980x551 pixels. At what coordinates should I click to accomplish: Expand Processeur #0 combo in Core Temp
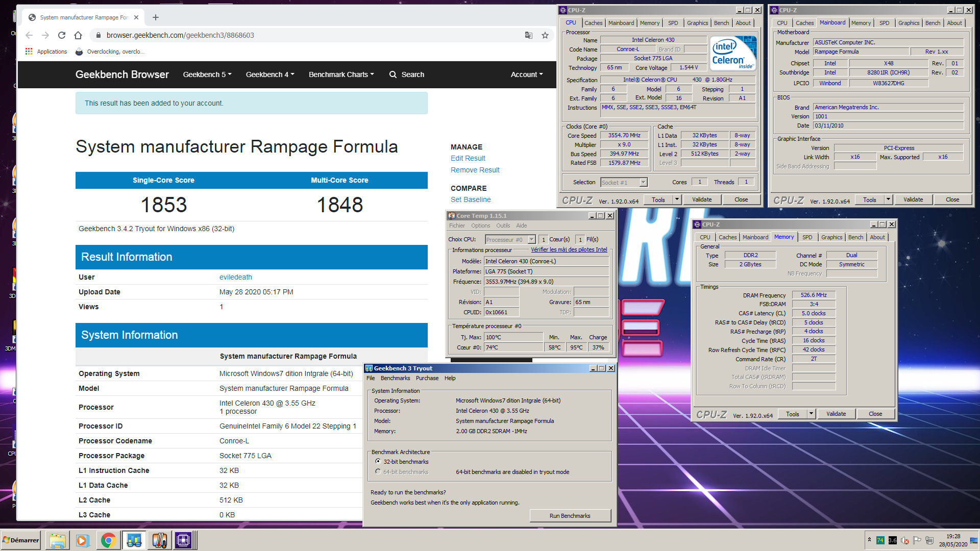point(531,239)
